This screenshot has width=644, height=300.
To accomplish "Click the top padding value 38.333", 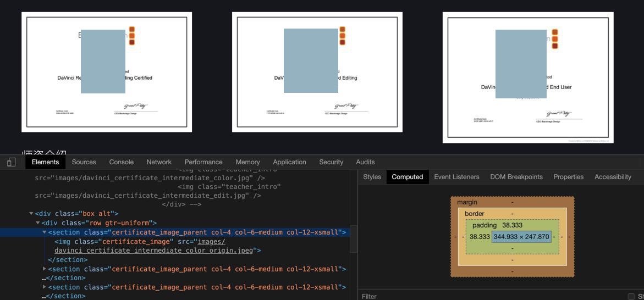I will 512,225.
